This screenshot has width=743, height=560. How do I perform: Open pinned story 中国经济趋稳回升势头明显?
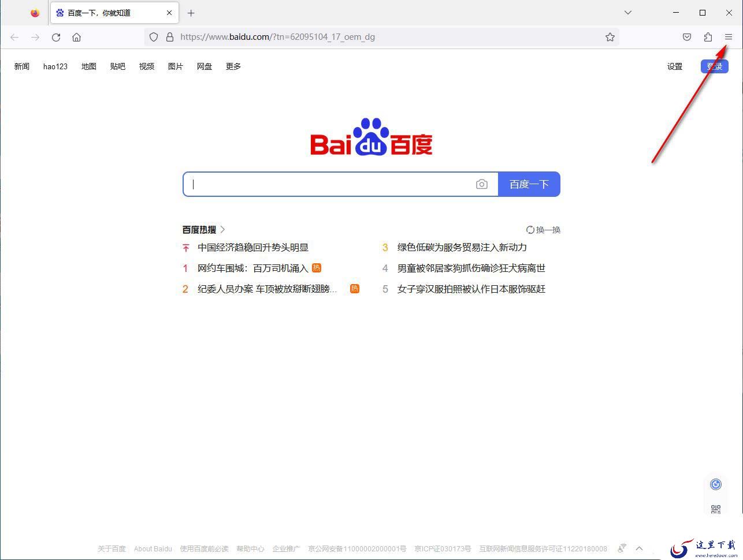[x=253, y=247]
